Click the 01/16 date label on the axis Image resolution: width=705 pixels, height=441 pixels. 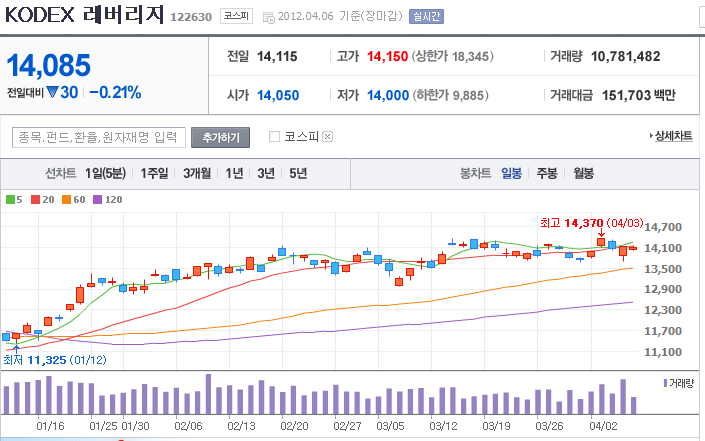50,425
